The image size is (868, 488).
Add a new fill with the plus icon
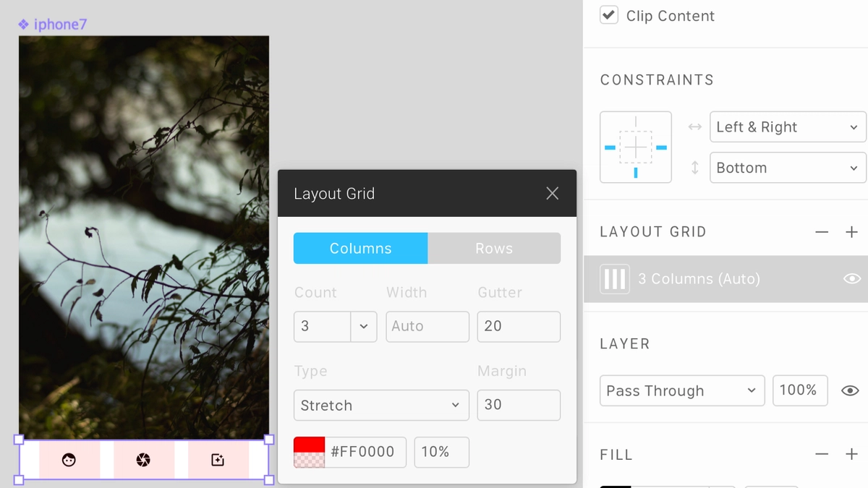851,454
